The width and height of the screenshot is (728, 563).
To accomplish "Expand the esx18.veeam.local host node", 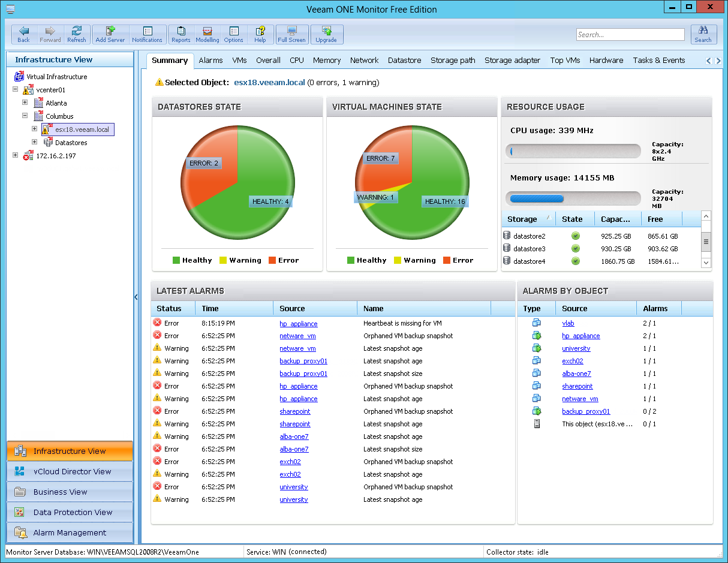I will (x=35, y=129).
